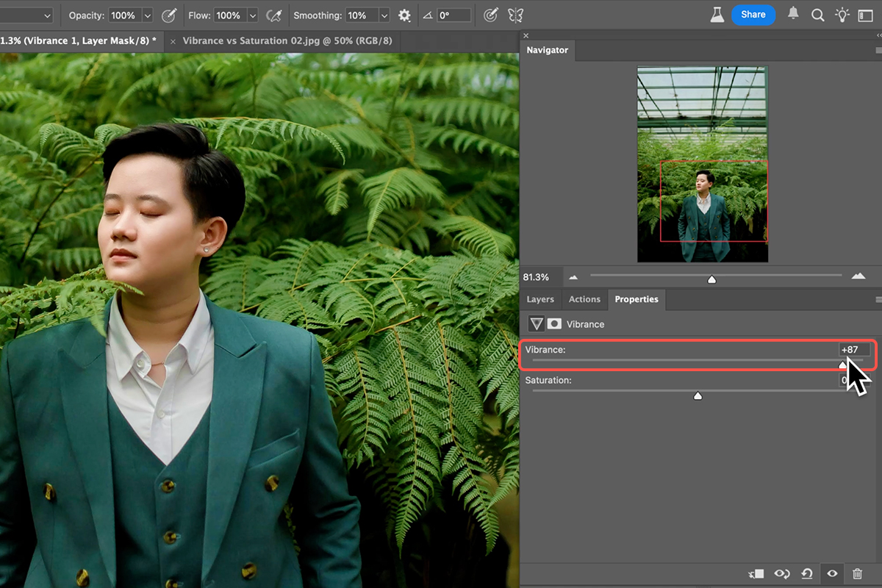The width and height of the screenshot is (882, 588).
Task: Click the symmetry paint butterfly icon
Action: click(515, 15)
